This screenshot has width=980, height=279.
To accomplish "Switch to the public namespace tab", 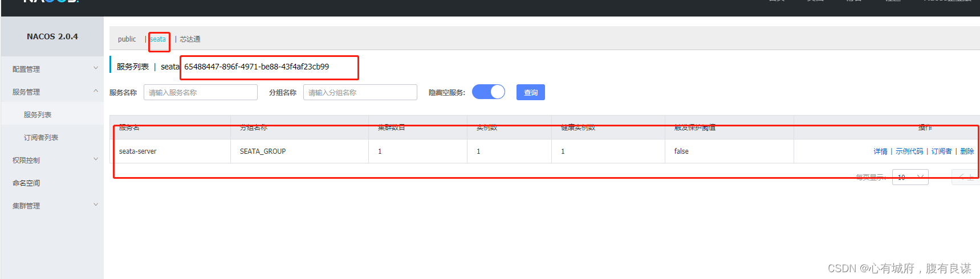I will [127, 39].
